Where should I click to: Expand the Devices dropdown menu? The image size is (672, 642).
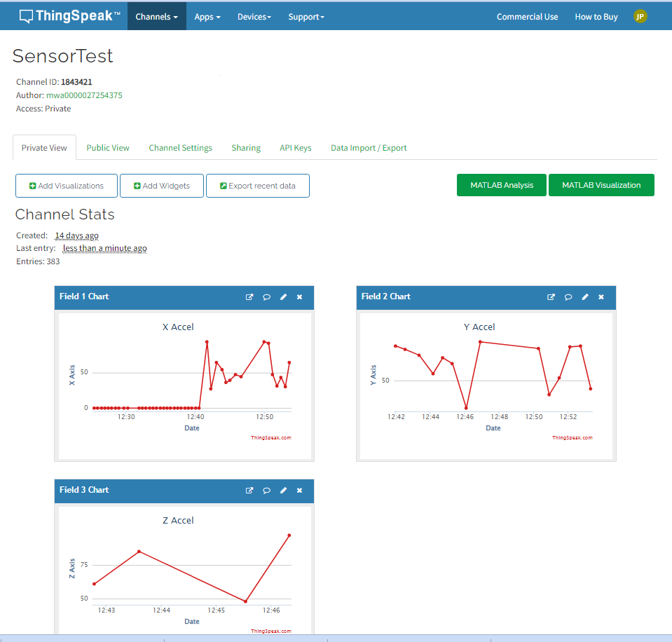254,16
